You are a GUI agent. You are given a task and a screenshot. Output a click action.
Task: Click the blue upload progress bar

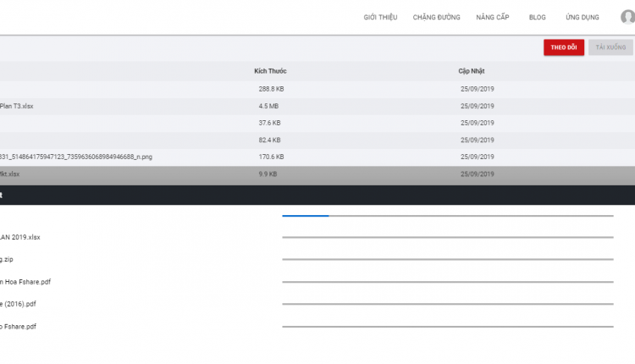pos(306,216)
